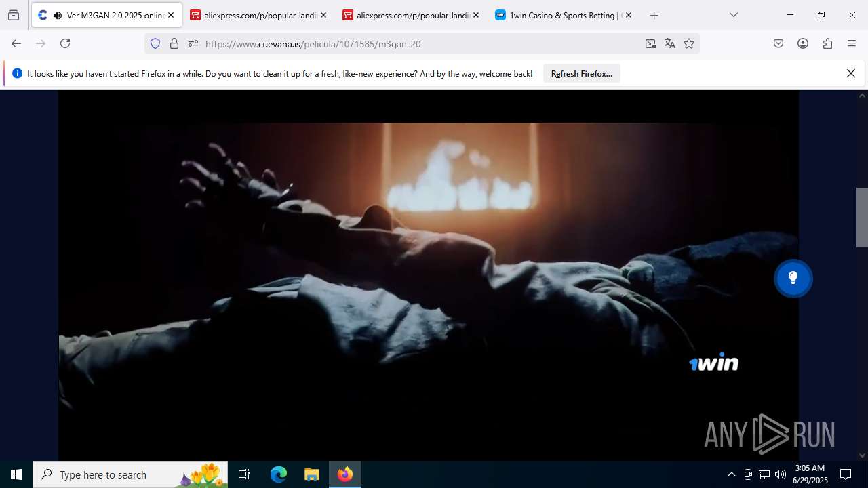Click the blue lightbulb light toggle button
Screen dimensions: 868x488
(x=793, y=278)
